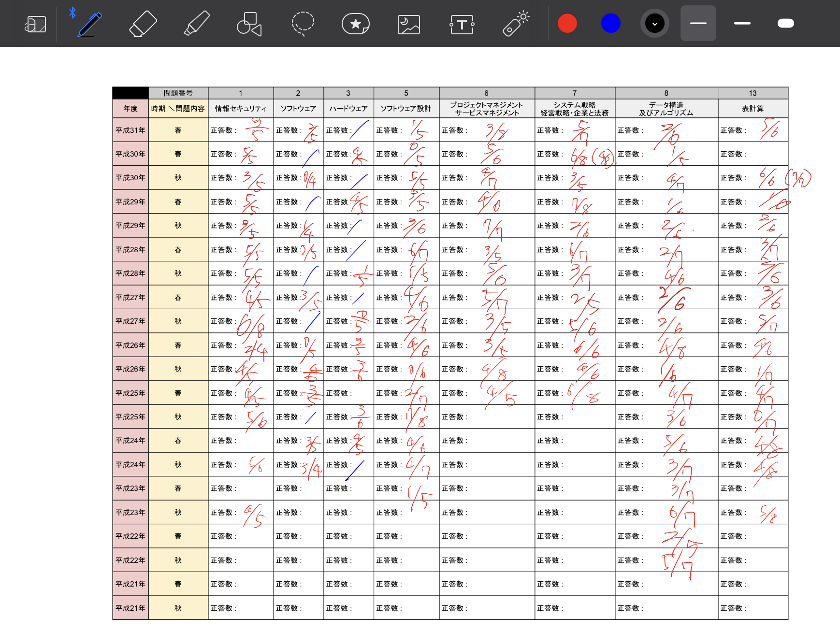Select the medium stroke width
The width and height of the screenshot is (840, 631).
pyautogui.click(x=742, y=23)
